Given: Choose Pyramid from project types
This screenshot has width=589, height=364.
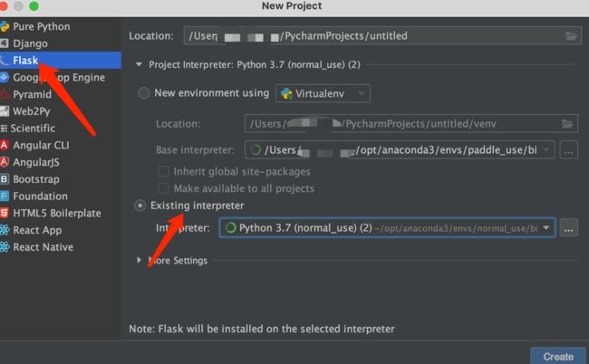Looking at the screenshot, I should (x=33, y=94).
